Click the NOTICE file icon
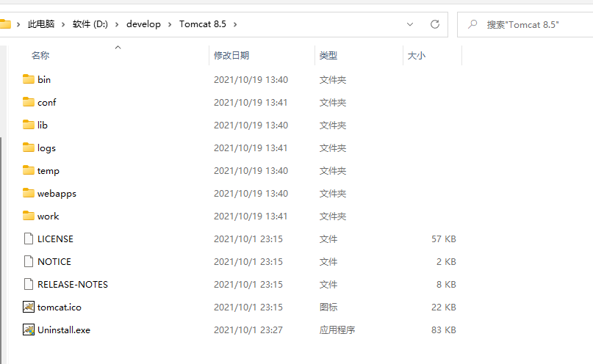Screen dimensions: 593x364 (x=29, y=261)
